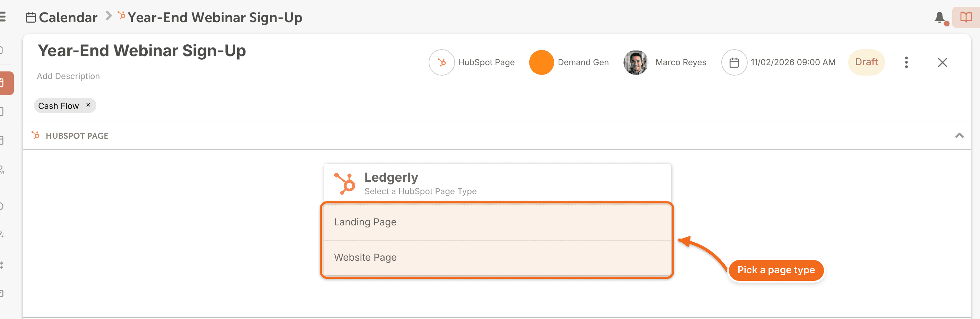This screenshot has width=980, height=319.
Task: Open the notifications bell
Action: click(x=939, y=17)
